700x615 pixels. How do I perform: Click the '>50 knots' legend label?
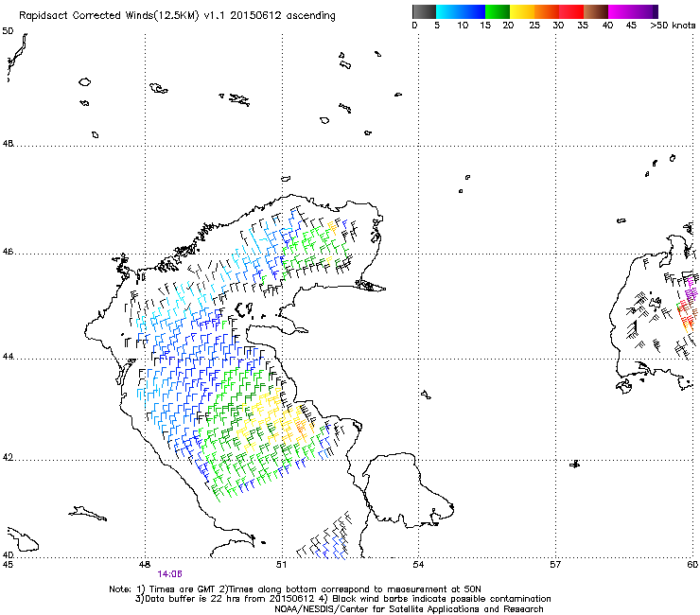coord(673,26)
